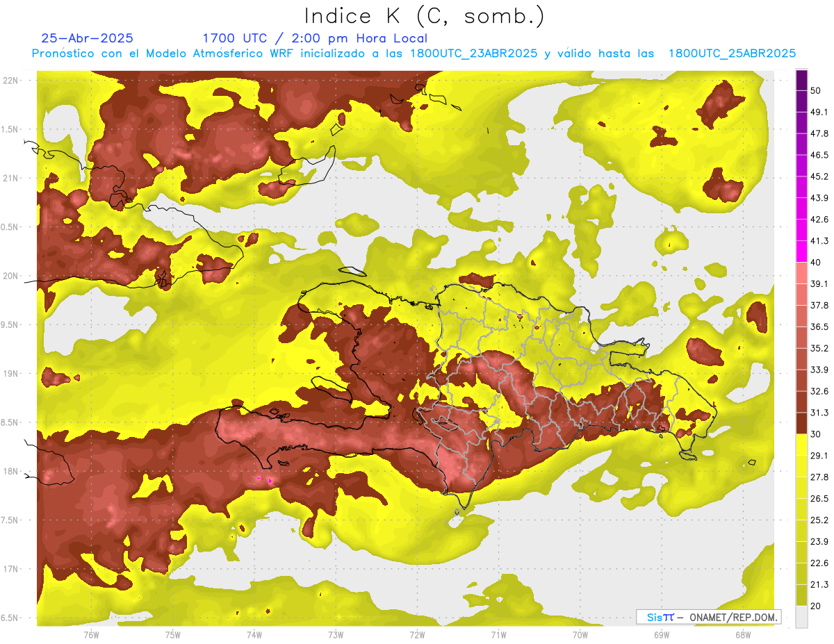Click the '69W' longitude label

[662, 635]
